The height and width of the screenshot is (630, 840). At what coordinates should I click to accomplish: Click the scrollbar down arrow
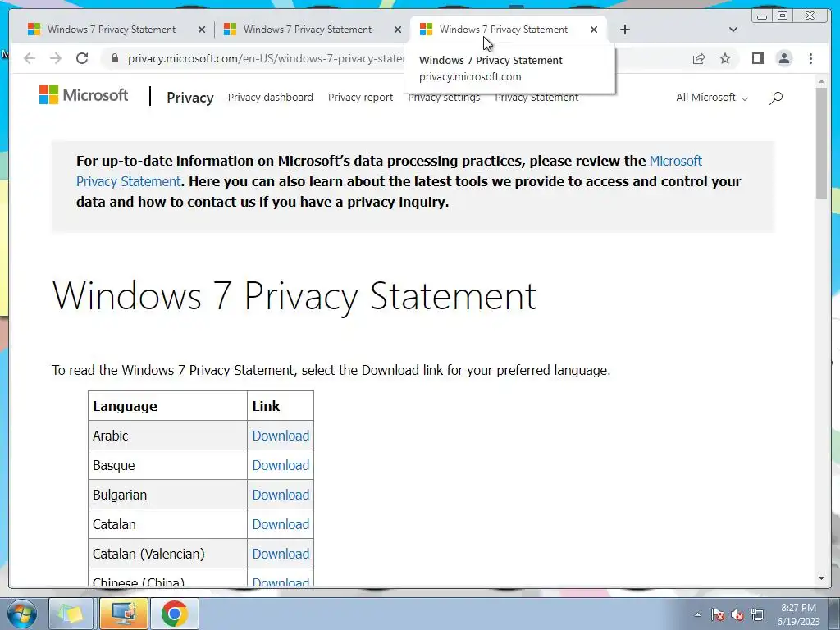pyautogui.click(x=821, y=578)
